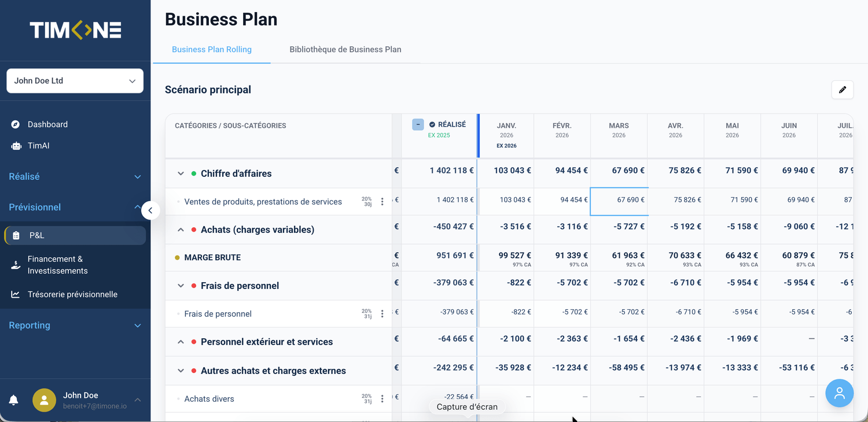Viewport: 868px width, 422px height.
Task: Open the John Doe Ltd company dropdown
Action: pos(75,81)
